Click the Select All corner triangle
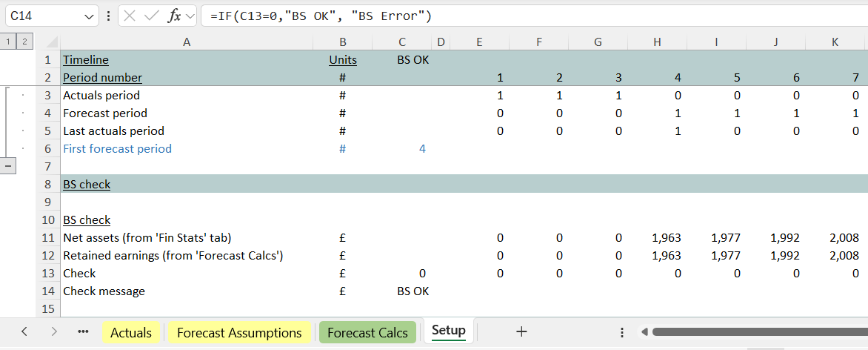Viewport: 868px width, 350px height. coord(51,42)
